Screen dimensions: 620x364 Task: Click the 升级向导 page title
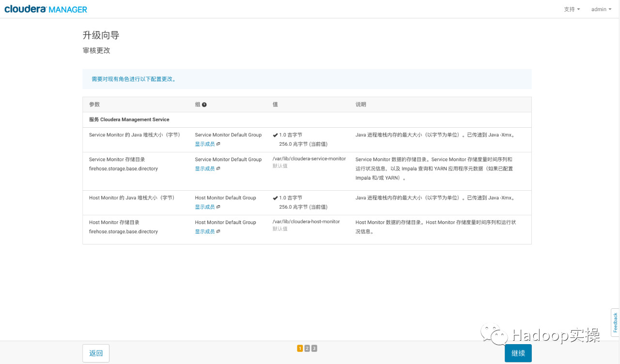101,35
